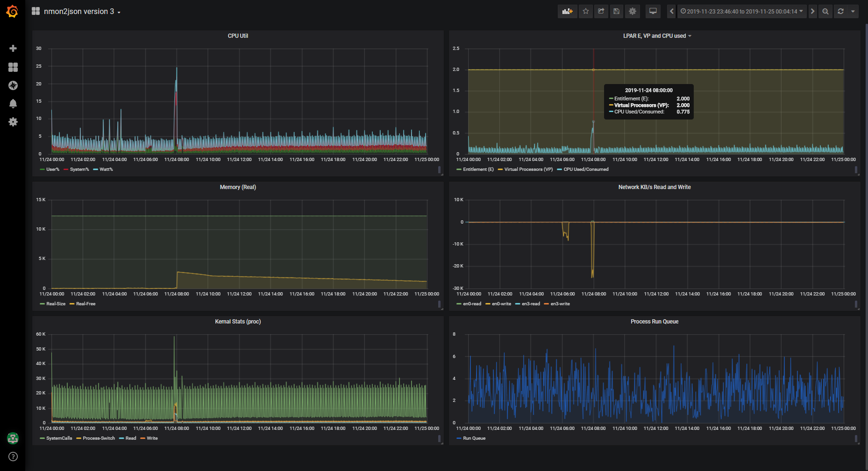The height and width of the screenshot is (471, 868).
Task: Open the Memory (Real) panel title menu
Action: click(238, 187)
